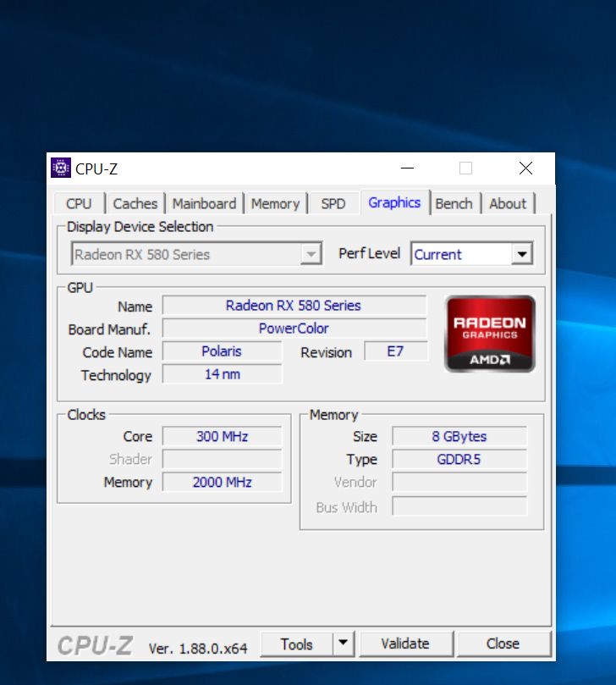Click the 2000 MHz memory clock value

pyautogui.click(x=223, y=482)
